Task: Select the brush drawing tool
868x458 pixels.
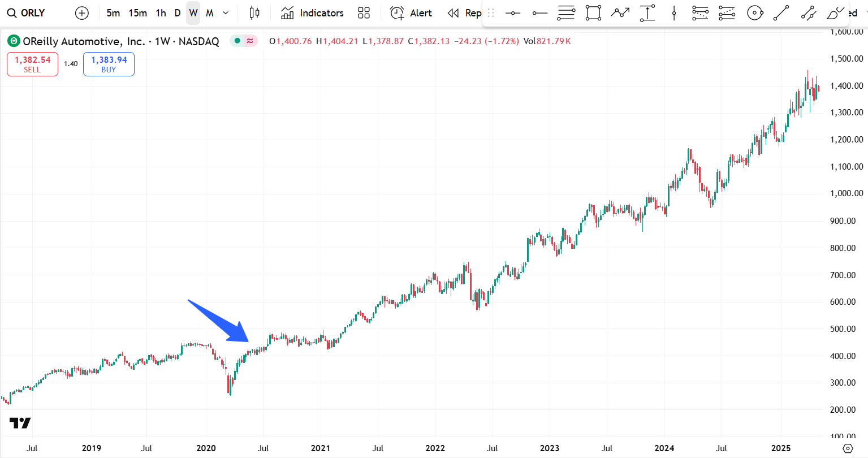Action: (835, 12)
